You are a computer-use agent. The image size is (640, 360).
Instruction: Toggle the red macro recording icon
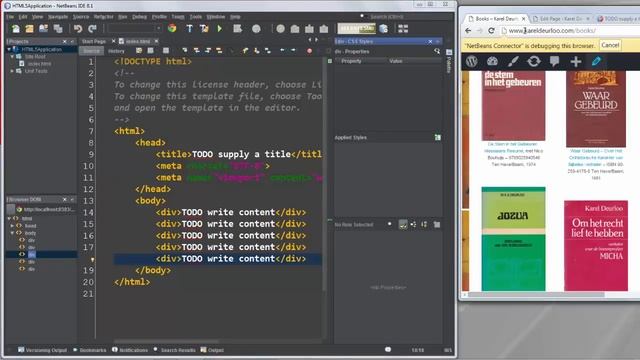309,51
